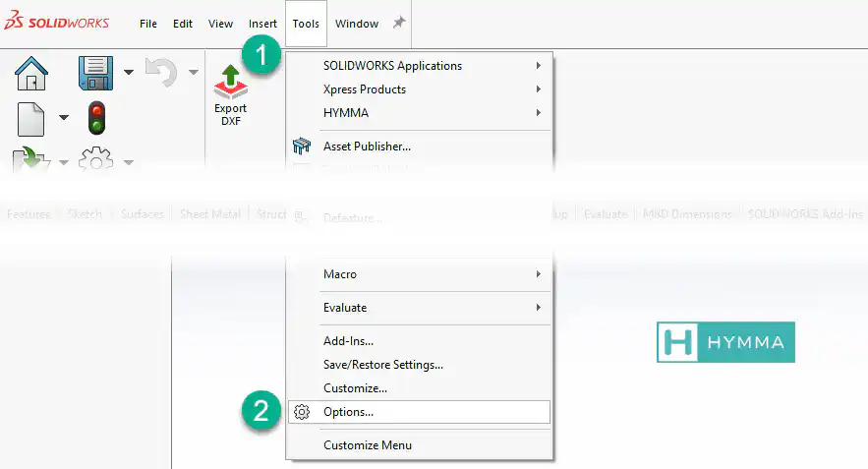This screenshot has width=868, height=469.
Task: Click arrow next to SOLIDWORKS Applications
Action: tap(538, 65)
